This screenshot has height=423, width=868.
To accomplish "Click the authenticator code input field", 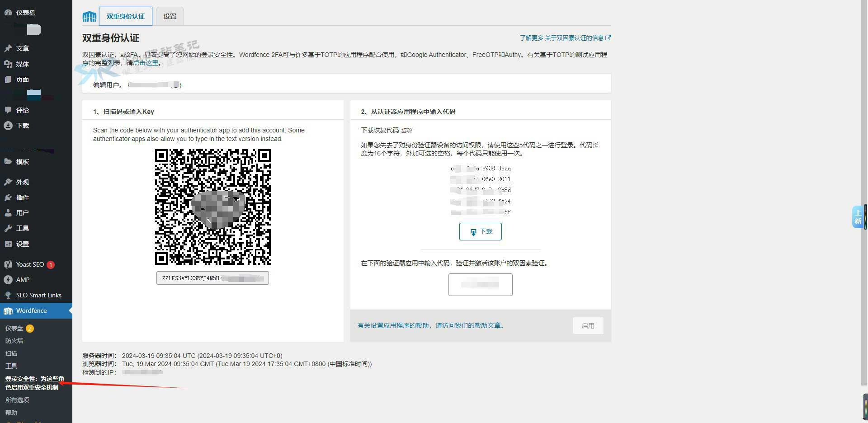I will click(x=481, y=285).
